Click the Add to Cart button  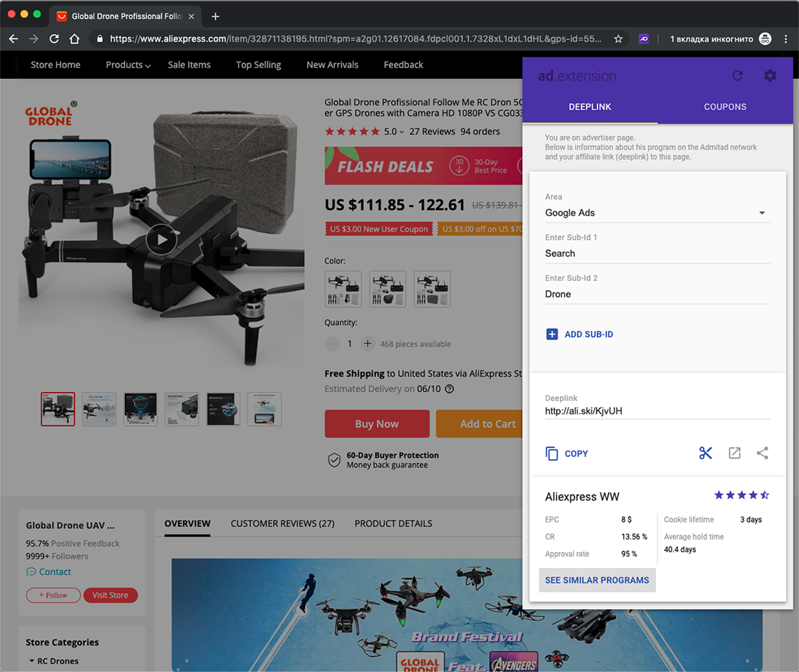point(479,424)
